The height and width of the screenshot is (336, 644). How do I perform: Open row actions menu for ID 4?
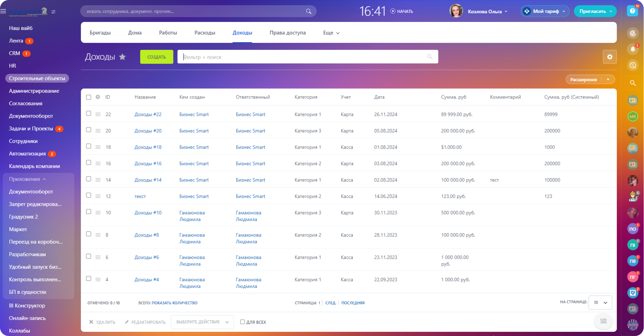(x=98, y=279)
